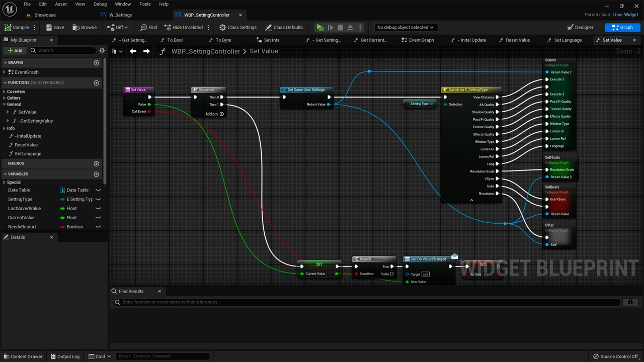Toggle visibility eye for LastSavedValue variable
644x362 pixels.
(x=98, y=208)
